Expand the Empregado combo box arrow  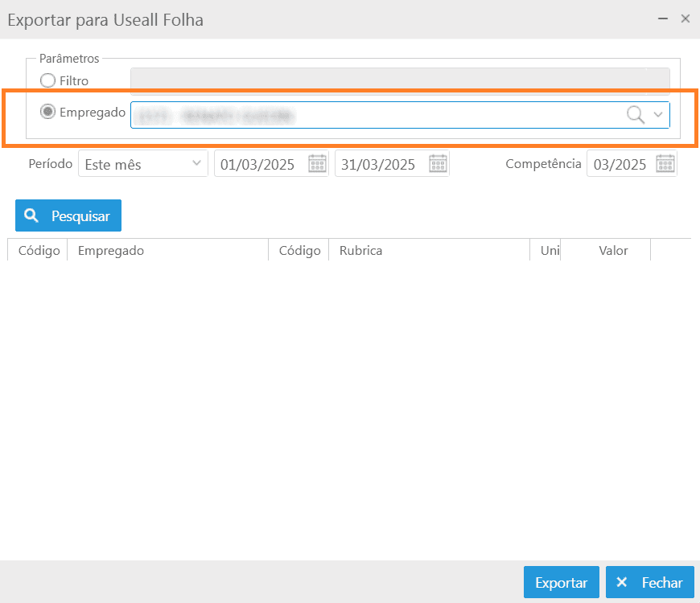[658, 115]
